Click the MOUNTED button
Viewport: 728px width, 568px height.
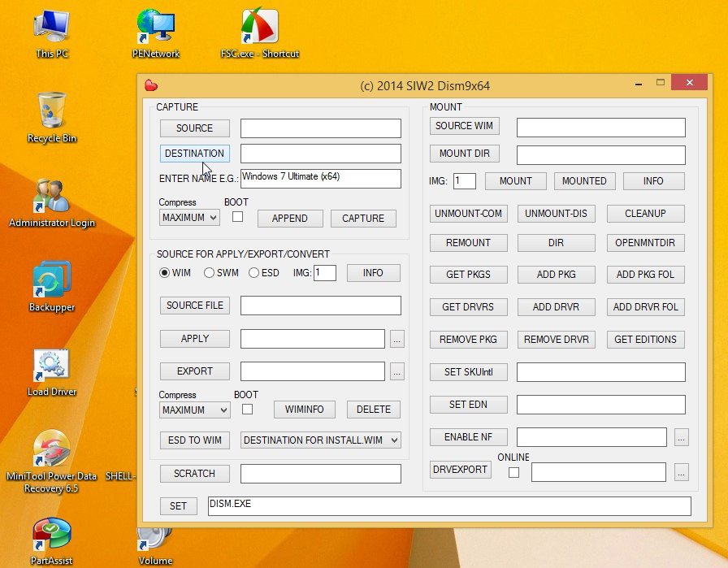click(584, 181)
